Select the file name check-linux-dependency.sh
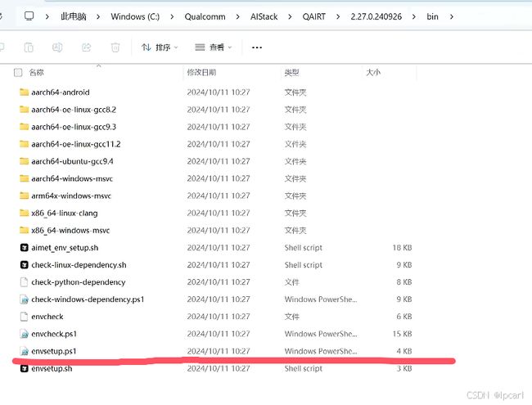The width and height of the screenshot is (532, 405). click(79, 264)
